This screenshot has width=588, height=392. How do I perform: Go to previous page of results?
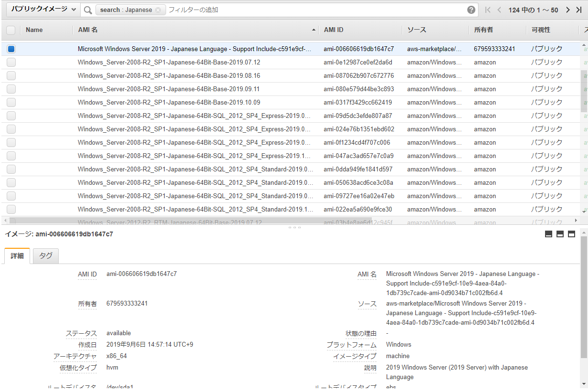coord(499,10)
